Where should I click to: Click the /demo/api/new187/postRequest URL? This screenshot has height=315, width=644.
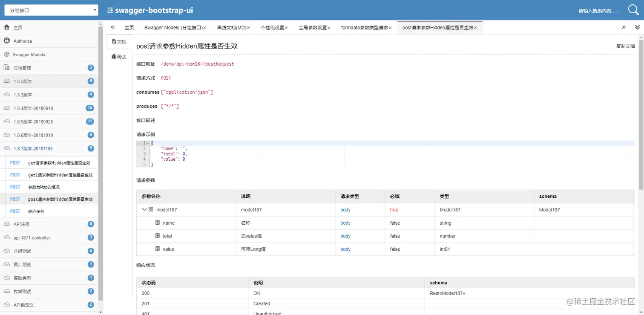click(198, 64)
